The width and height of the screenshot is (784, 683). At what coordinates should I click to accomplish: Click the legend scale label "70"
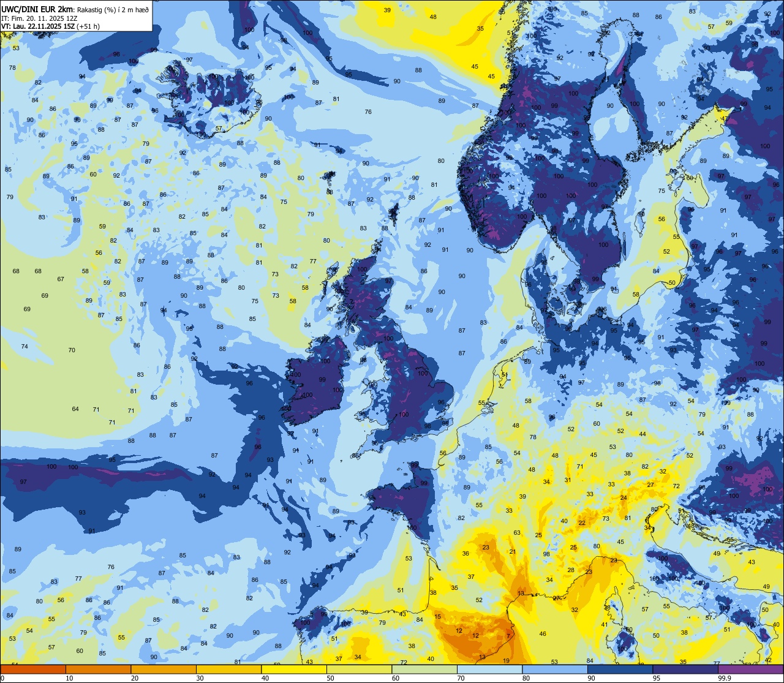[x=461, y=678]
